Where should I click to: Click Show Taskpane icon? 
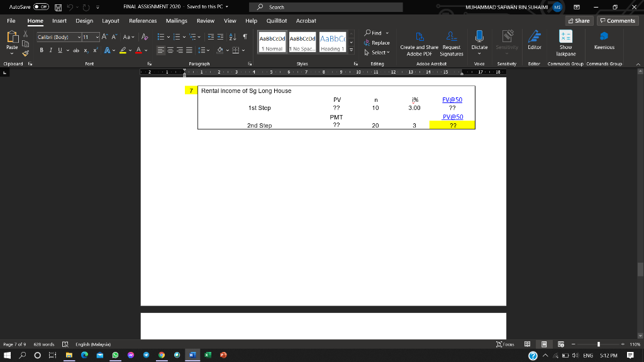(x=565, y=43)
